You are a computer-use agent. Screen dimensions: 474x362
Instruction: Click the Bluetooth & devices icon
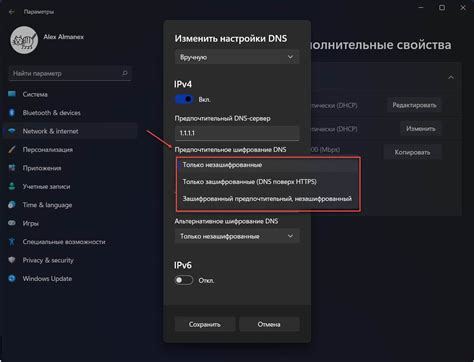pyautogui.click(x=12, y=113)
